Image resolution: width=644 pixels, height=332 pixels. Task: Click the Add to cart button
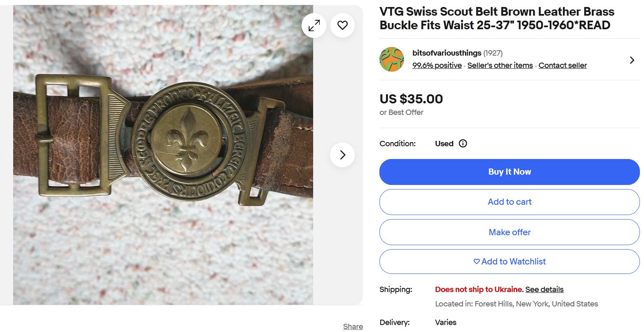[x=509, y=202]
